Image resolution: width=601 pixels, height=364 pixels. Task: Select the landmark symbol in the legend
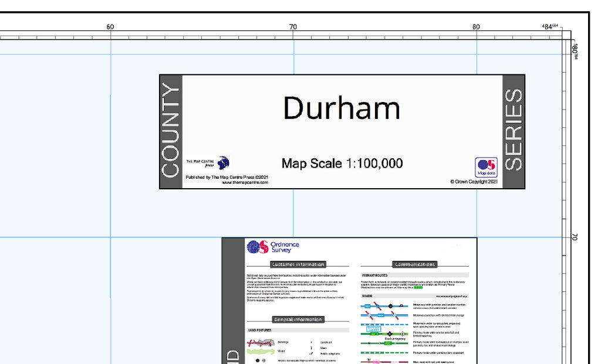point(310,342)
